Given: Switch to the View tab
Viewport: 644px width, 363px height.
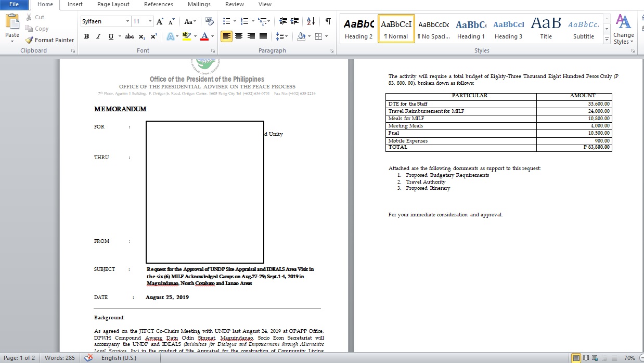Looking at the screenshot, I should 265,4.
